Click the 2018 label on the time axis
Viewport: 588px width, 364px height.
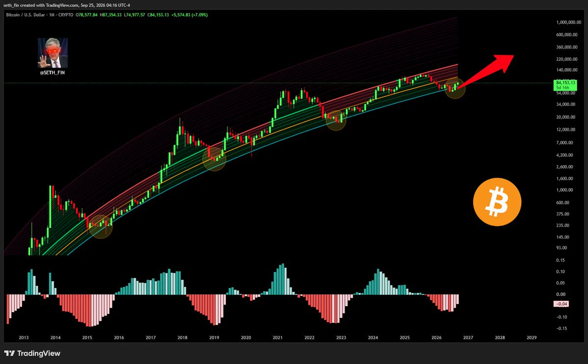click(x=183, y=338)
